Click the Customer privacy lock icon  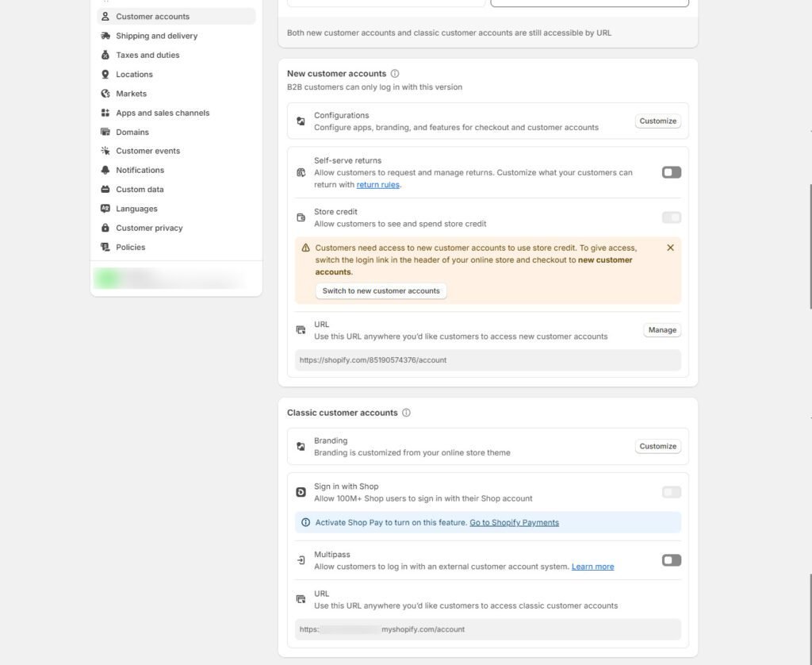105,228
